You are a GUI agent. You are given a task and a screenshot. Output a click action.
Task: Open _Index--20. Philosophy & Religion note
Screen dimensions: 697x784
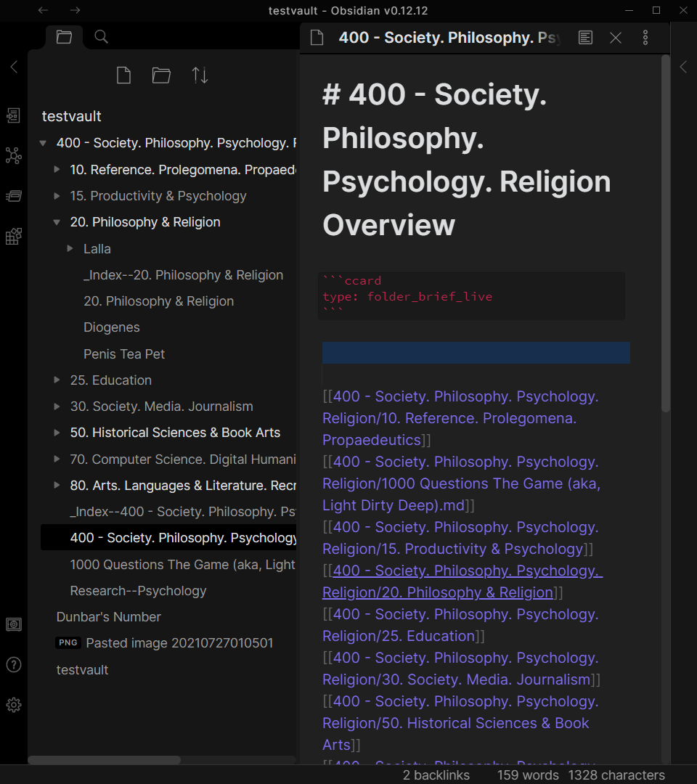pos(183,275)
